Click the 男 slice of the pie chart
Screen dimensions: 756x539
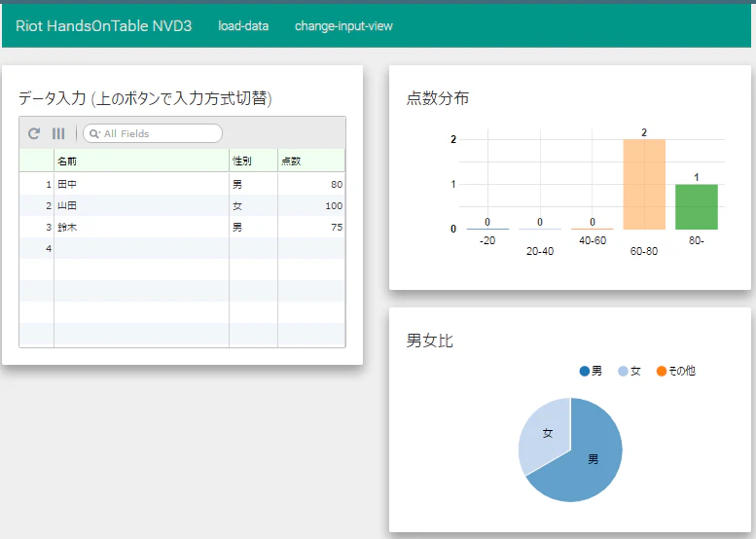pos(594,459)
